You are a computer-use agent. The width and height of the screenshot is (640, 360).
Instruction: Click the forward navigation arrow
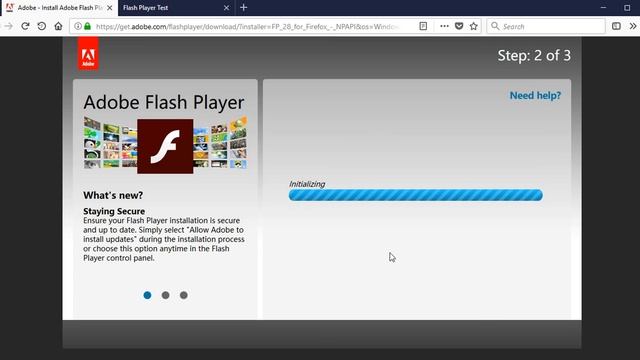click(9, 26)
